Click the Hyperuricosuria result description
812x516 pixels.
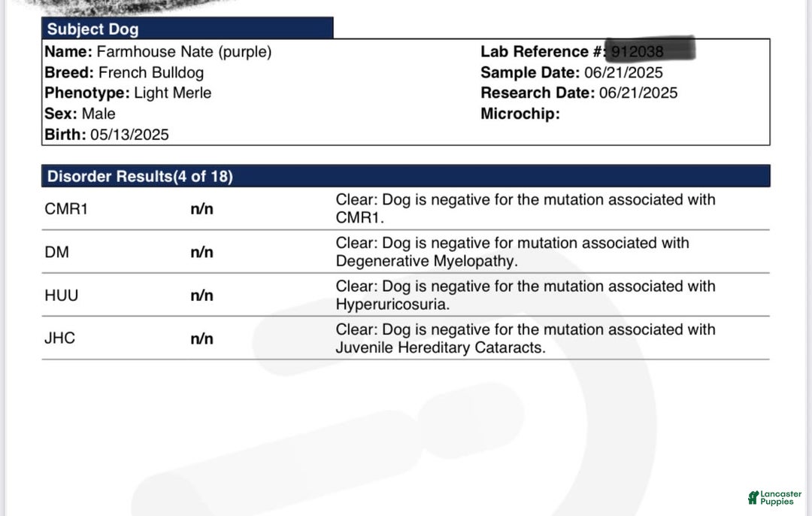tap(525, 295)
